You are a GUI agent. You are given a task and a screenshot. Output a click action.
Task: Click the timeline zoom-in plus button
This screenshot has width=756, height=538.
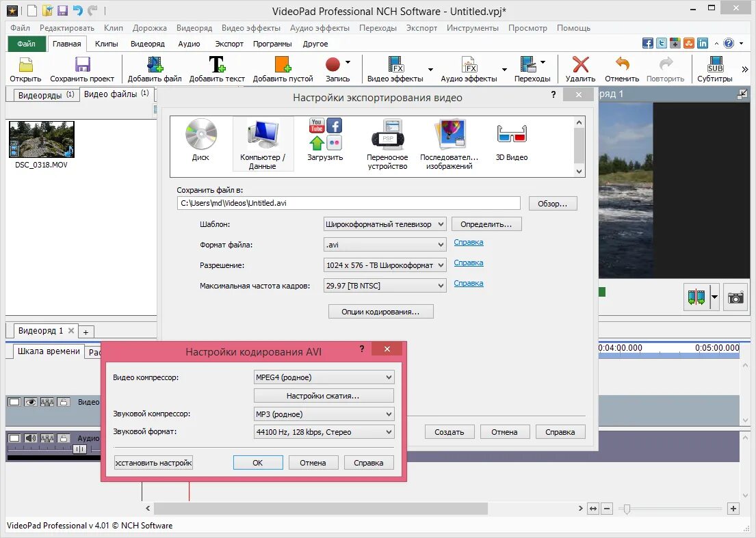tap(733, 509)
